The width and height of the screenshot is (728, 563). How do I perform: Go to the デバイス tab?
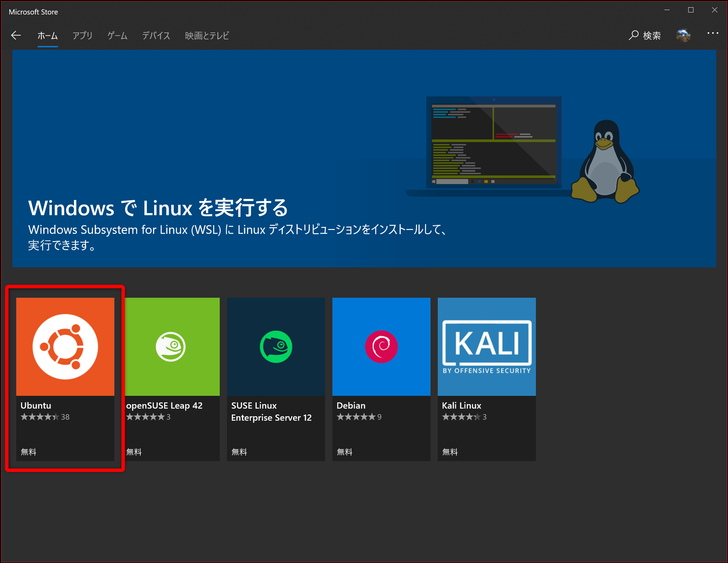pyautogui.click(x=156, y=36)
